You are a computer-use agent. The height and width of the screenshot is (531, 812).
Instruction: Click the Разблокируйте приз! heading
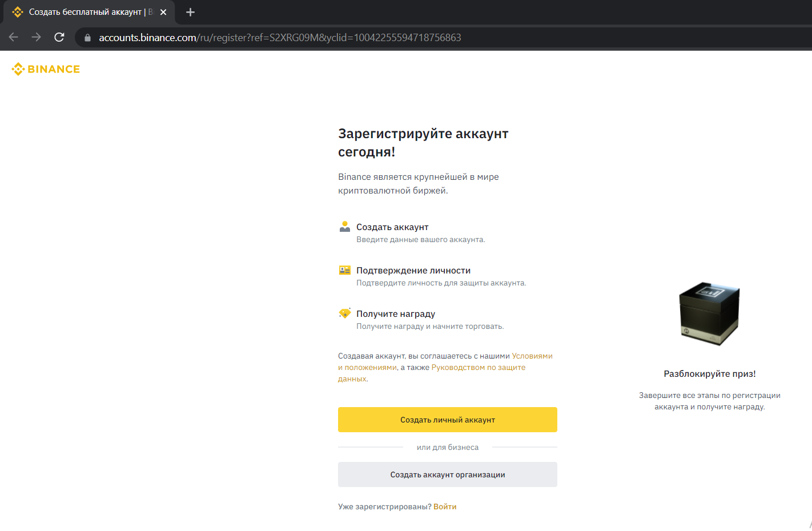pyautogui.click(x=709, y=374)
